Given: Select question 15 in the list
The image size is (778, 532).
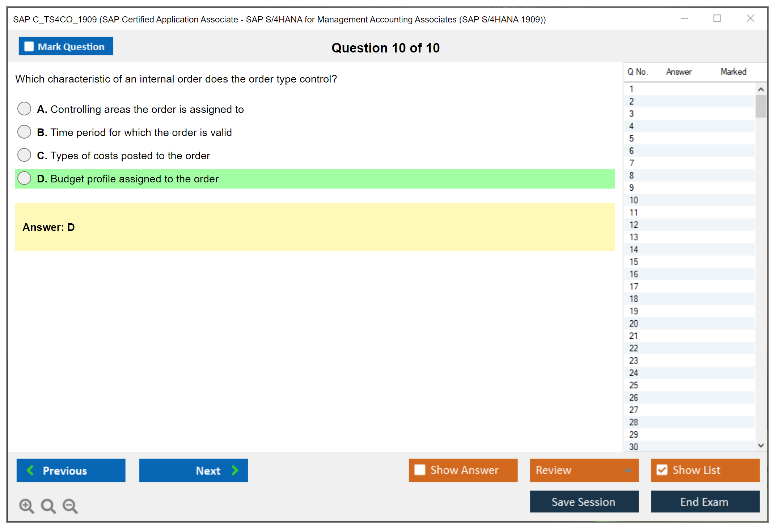Looking at the screenshot, I should point(634,262).
